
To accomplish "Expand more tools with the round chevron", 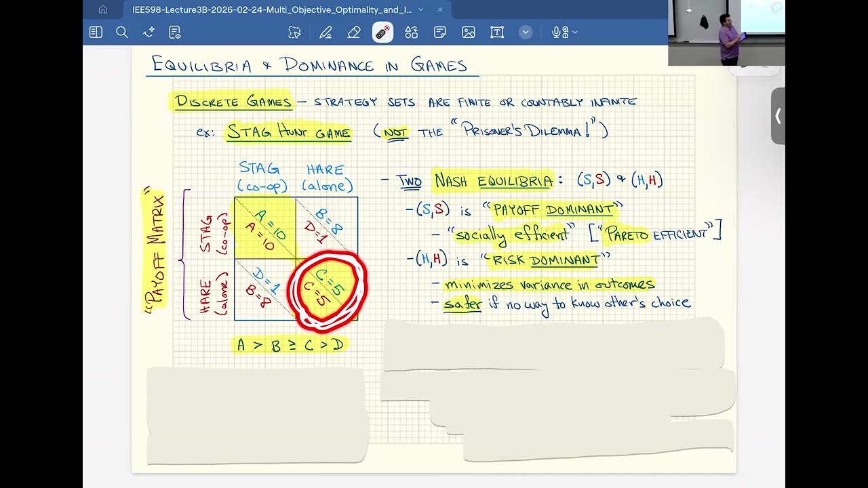I will [x=526, y=32].
